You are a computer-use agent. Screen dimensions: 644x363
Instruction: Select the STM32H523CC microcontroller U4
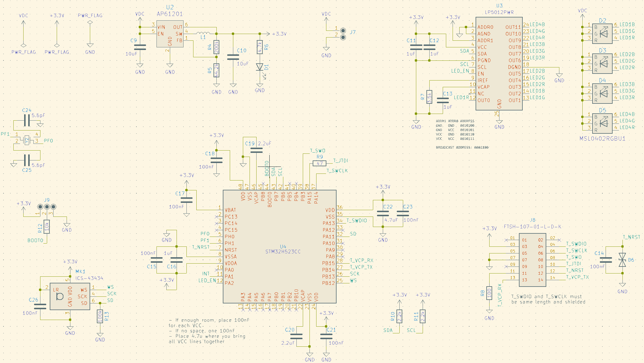(x=279, y=247)
